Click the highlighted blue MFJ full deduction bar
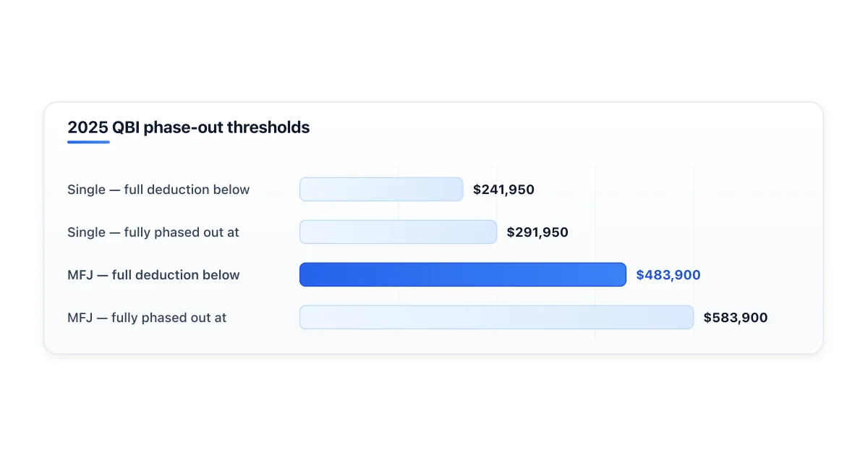 [463, 274]
